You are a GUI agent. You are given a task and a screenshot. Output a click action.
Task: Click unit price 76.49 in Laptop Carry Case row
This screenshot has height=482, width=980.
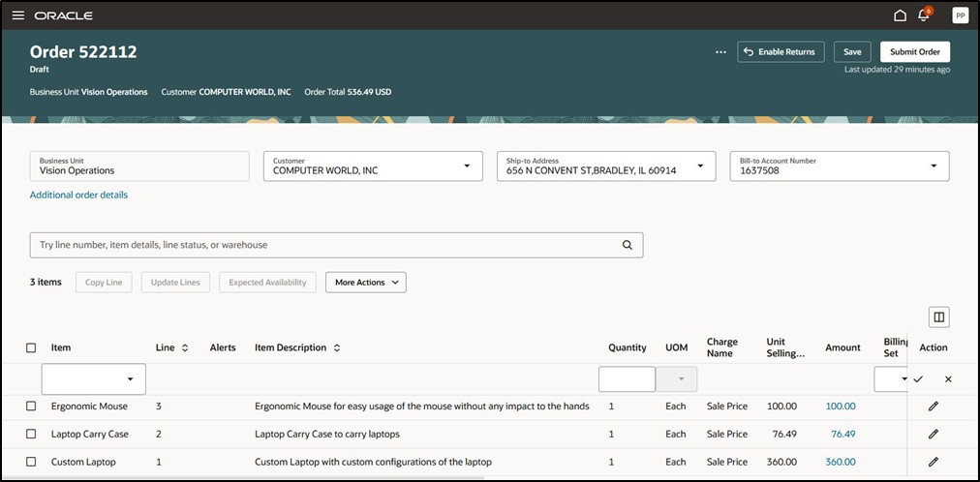coord(785,434)
